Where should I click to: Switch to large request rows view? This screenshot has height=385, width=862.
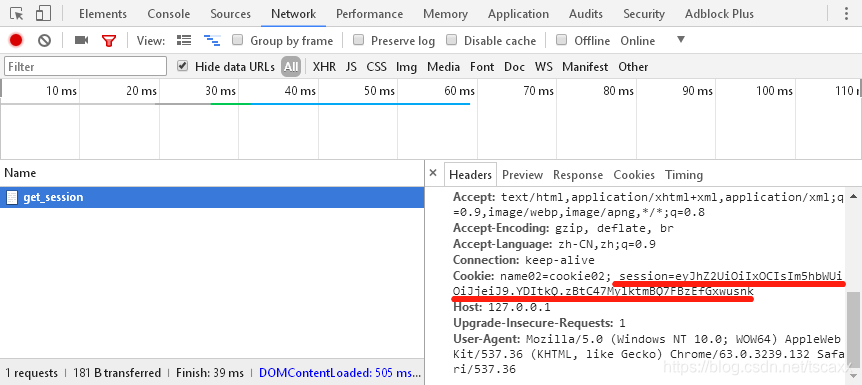coord(184,40)
